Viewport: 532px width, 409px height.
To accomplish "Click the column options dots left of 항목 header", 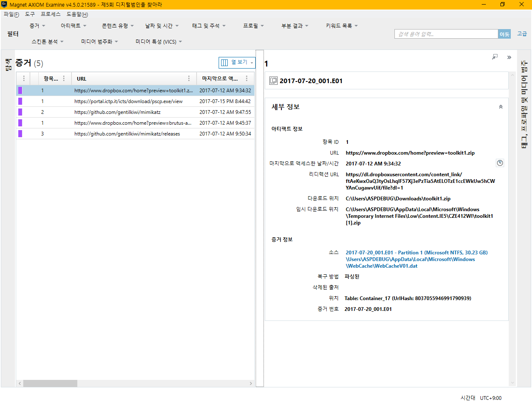I will [24, 78].
